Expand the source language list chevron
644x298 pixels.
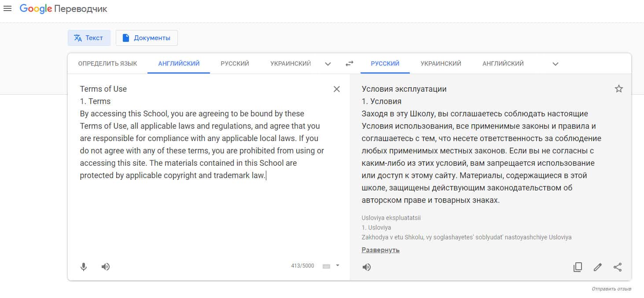[328, 64]
